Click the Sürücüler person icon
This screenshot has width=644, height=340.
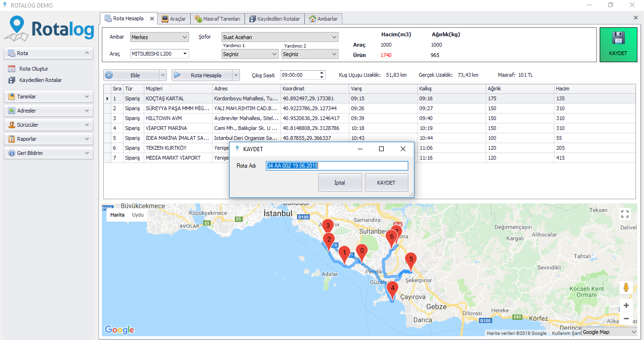[x=11, y=125]
